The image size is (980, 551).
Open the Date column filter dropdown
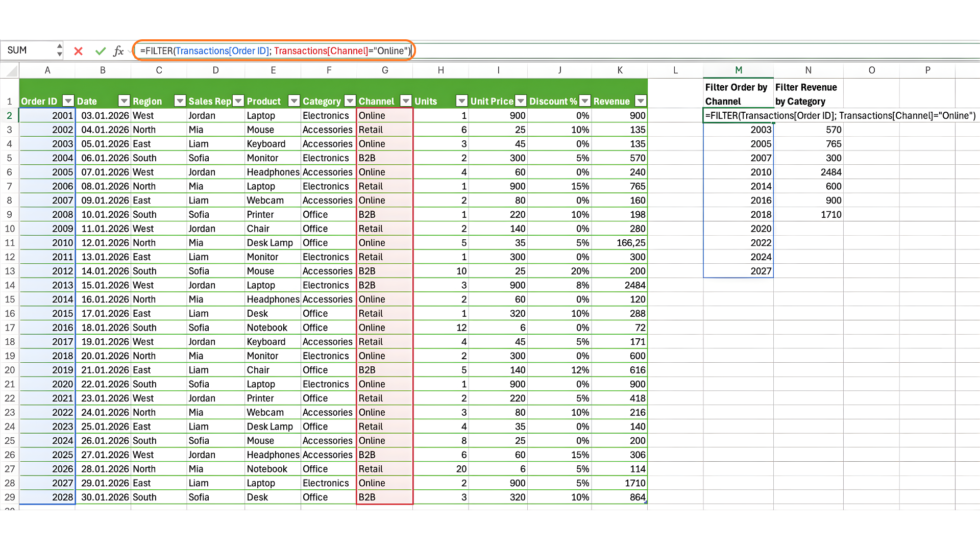coord(124,101)
